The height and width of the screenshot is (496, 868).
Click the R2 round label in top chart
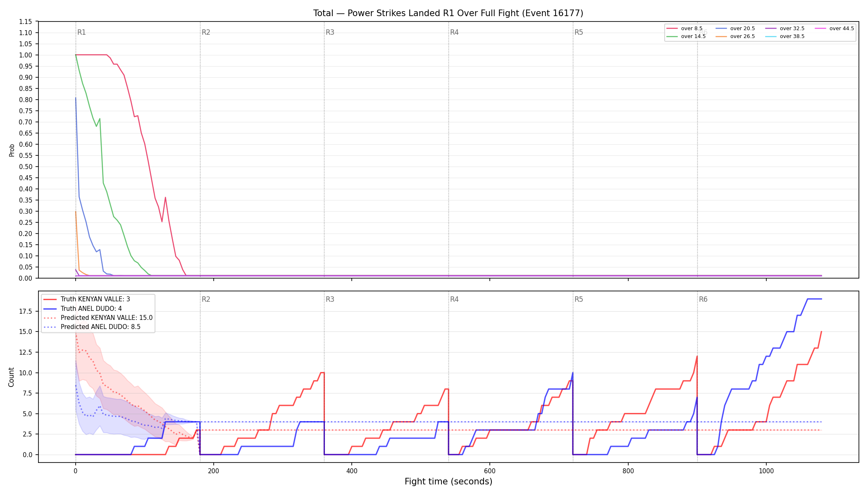206,32
